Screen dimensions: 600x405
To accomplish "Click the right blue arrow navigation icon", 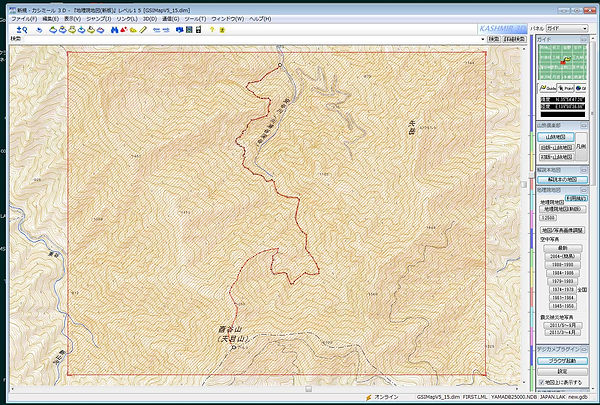I will [166, 30].
